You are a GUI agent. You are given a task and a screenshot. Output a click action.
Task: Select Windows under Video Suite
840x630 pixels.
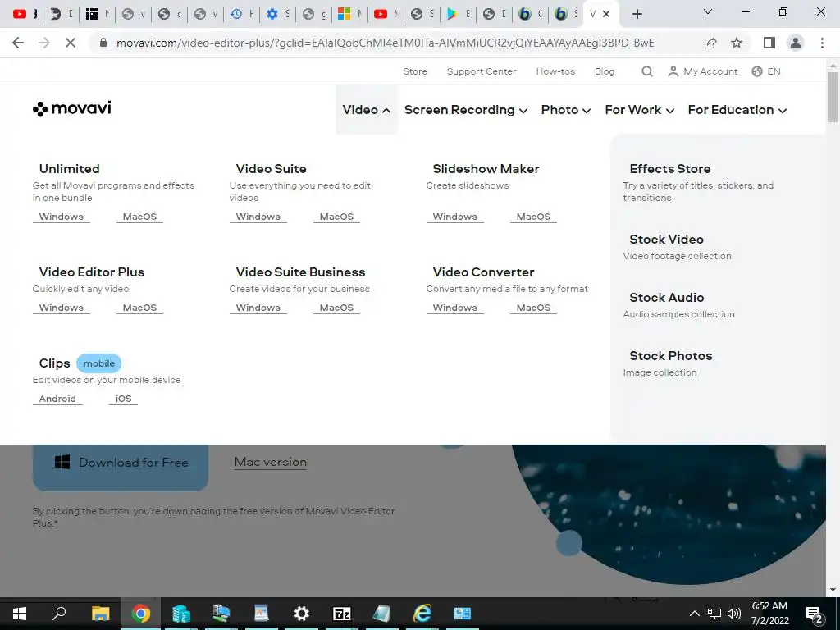point(258,217)
